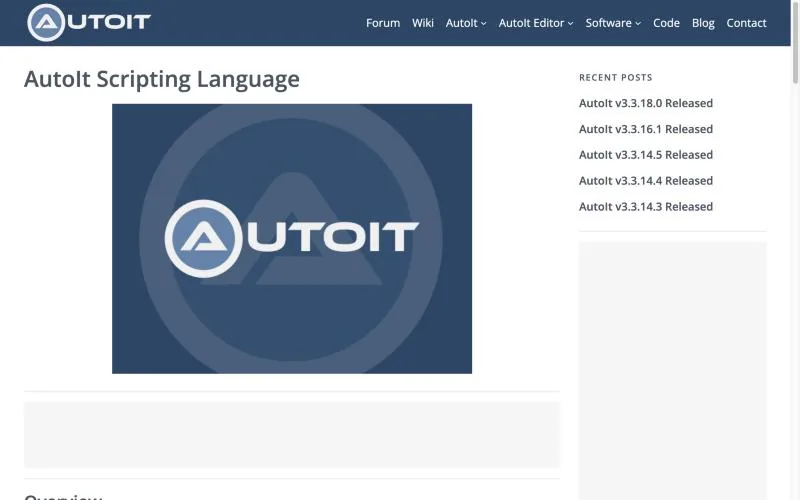This screenshot has width=800, height=500.
Task: Read the AutoIt v3.3.14.5 Released post
Action: tap(645, 155)
